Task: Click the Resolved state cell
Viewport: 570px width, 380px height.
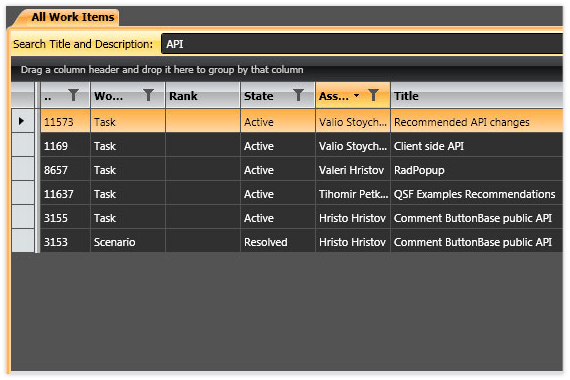Action: 278,241
